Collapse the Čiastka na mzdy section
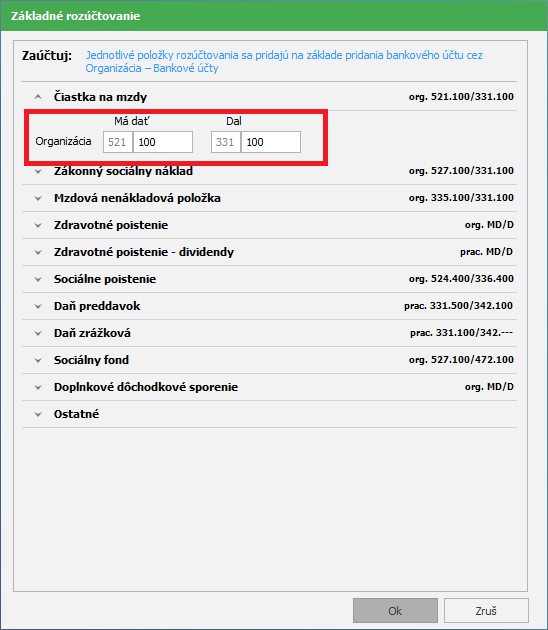 point(38,97)
